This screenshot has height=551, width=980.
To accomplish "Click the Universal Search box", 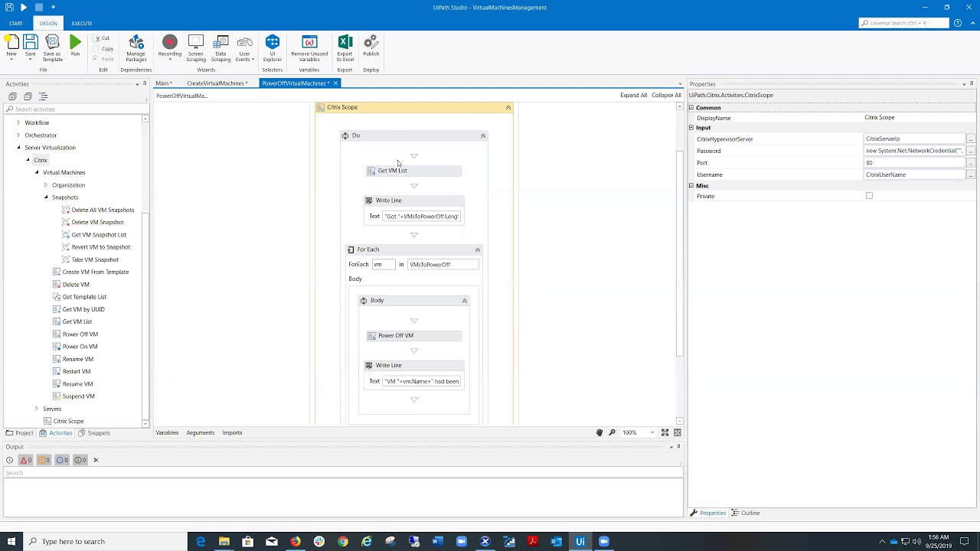I will [903, 23].
